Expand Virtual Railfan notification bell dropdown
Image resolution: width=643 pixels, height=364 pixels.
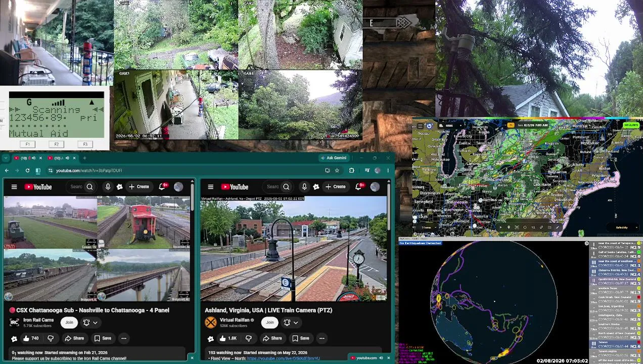[291, 323]
